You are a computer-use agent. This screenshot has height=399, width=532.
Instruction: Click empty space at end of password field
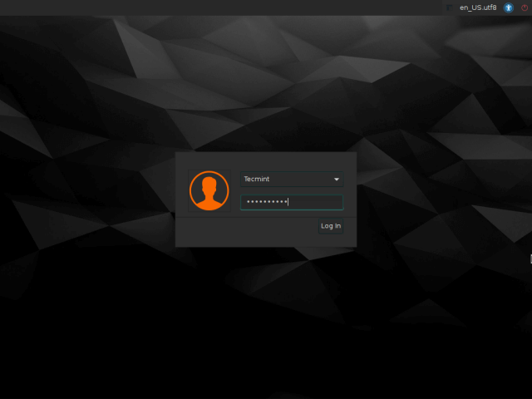pyautogui.click(x=316, y=202)
